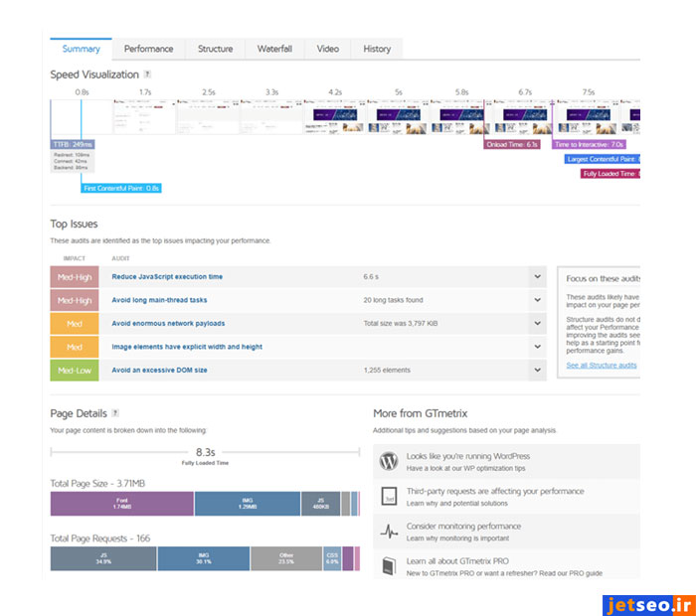Image resolution: width=696 pixels, height=616 pixels.
Task: Expand Avoid long main-thread tasks audit
Action: click(x=537, y=300)
